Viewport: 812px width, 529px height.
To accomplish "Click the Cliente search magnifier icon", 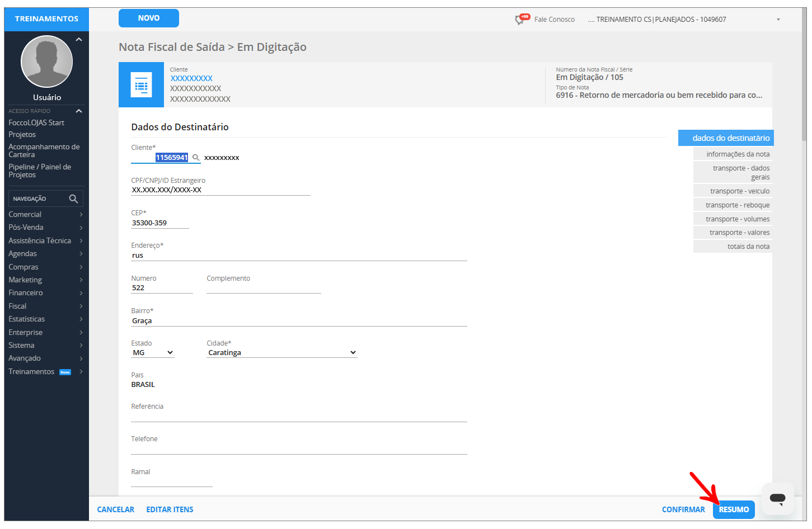I will (196, 158).
